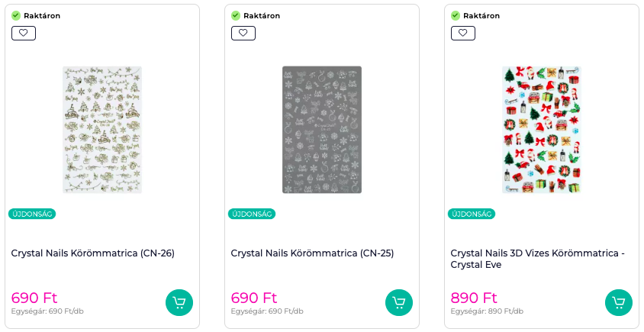Click green stock checkmark on CN-26 card
The height and width of the screenshot is (332, 644).
tap(16, 15)
